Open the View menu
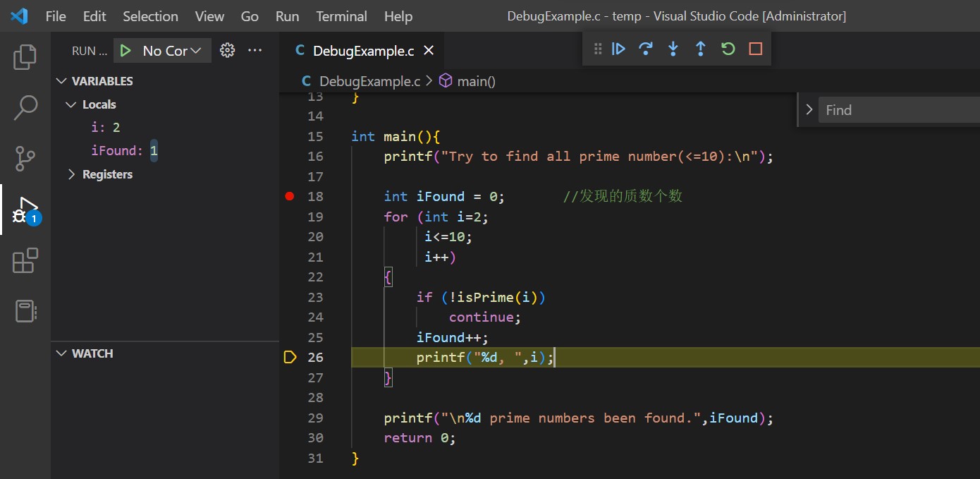The width and height of the screenshot is (980, 479). [209, 16]
